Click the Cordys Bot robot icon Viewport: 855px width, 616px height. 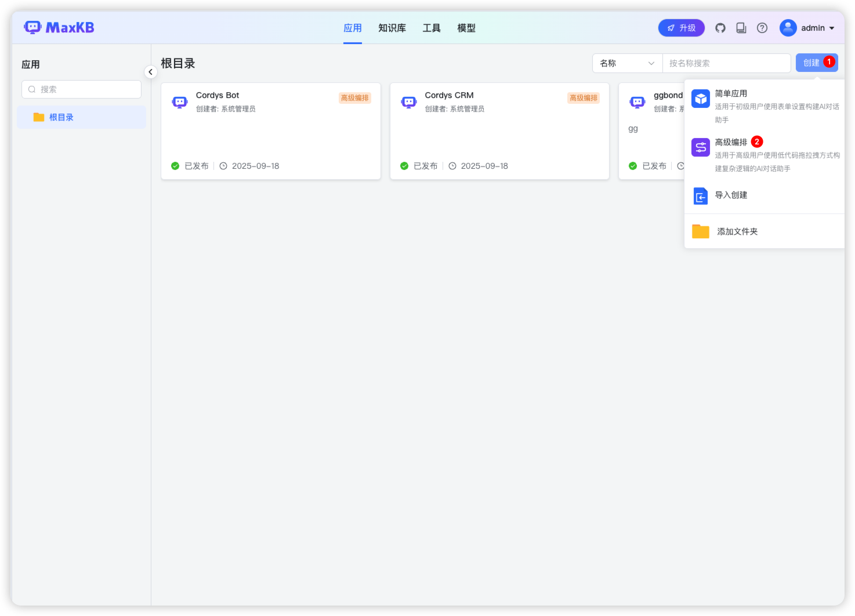pos(180,102)
